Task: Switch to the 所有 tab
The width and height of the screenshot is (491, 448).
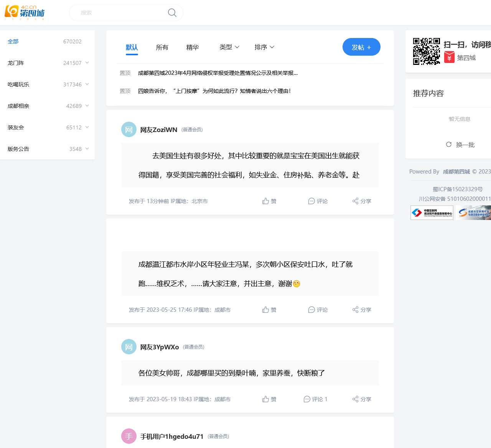Action: click(162, 47)
